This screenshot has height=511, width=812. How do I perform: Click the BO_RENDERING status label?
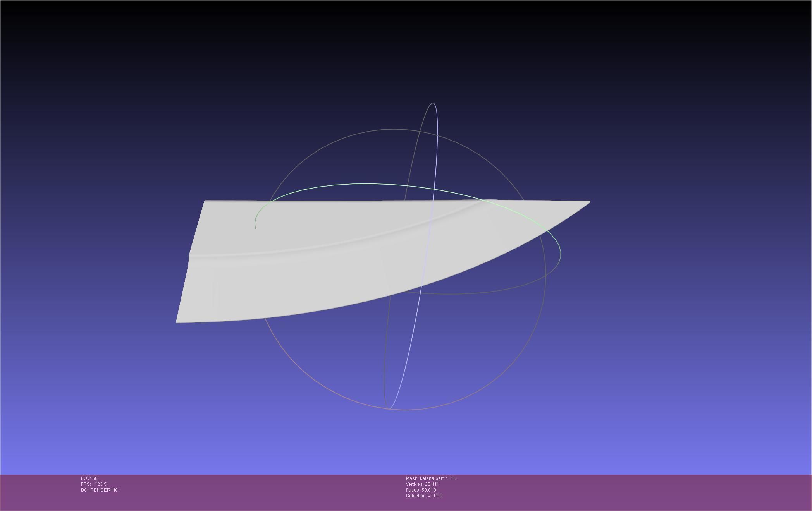[100, 490]
